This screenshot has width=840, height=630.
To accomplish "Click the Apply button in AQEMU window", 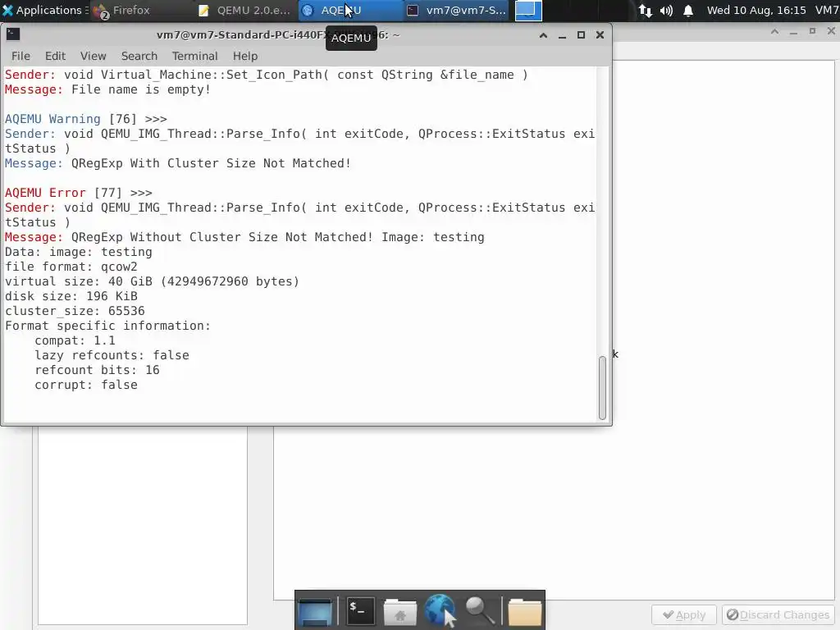I will coord(683,614).
